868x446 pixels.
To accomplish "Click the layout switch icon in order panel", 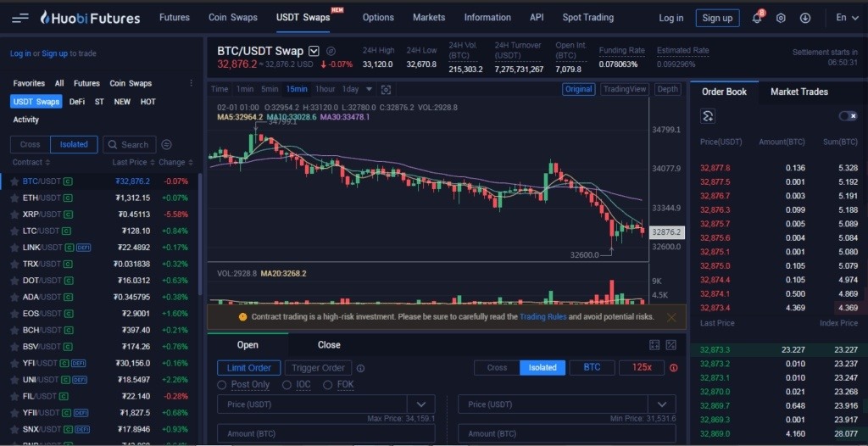I will (x=671, y=345).
